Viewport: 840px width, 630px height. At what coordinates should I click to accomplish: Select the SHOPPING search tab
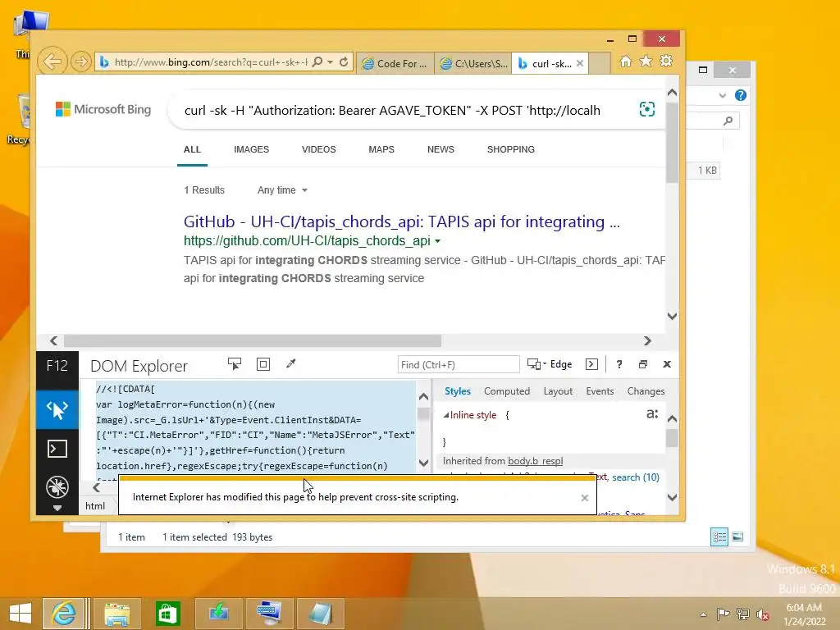pos(511,149)
